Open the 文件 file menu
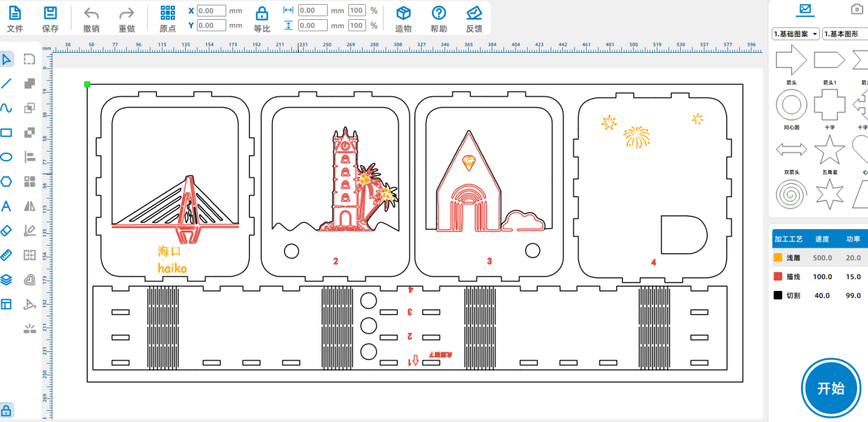Screen dimensions: 868x422 point(14,13)
